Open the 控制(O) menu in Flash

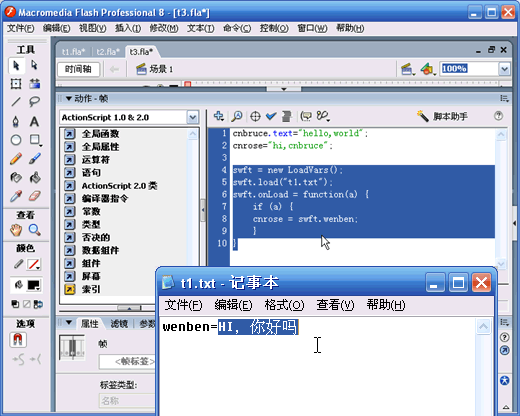pos(274,28)
